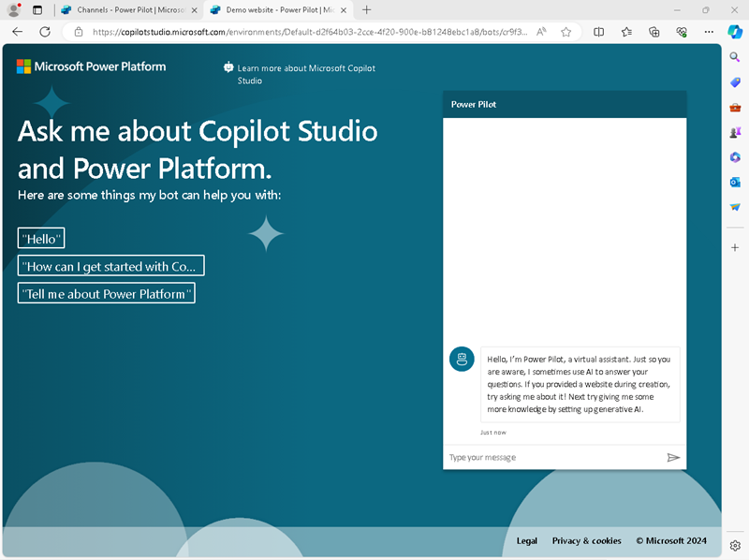Open the Privacy & cookies link
This screenshot has height=560, width=749.
(x=587, y=541)
